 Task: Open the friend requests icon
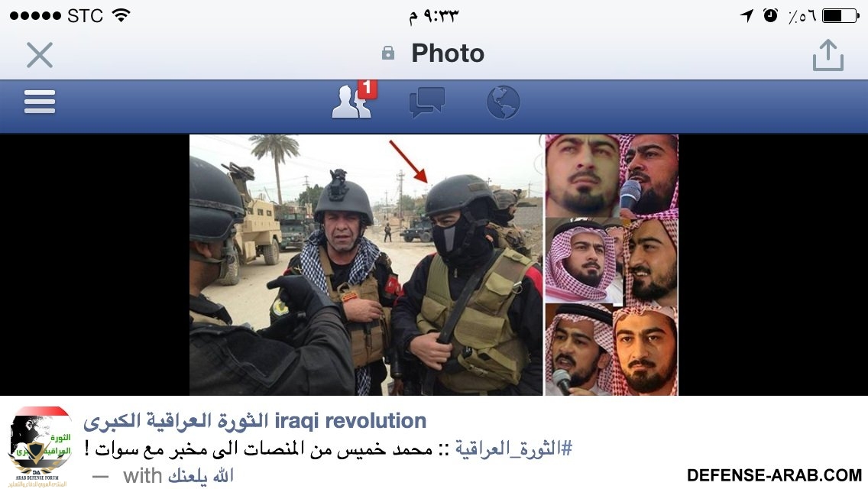click(x=351, y=102)
